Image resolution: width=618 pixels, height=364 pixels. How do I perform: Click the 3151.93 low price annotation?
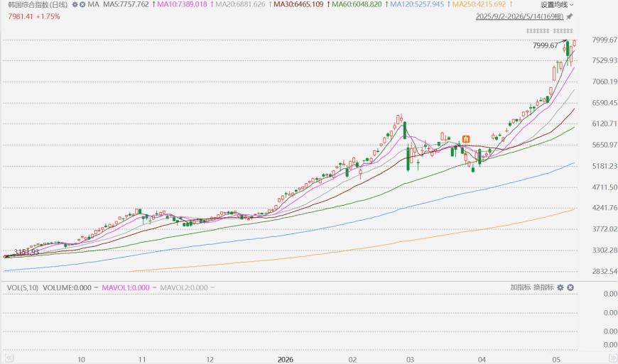[x=26, y=252]
